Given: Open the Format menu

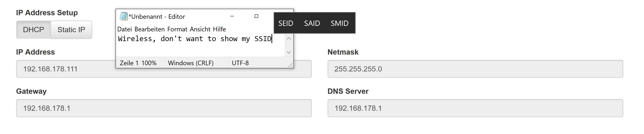Looking at the screenshot, I should pos(177,29).
